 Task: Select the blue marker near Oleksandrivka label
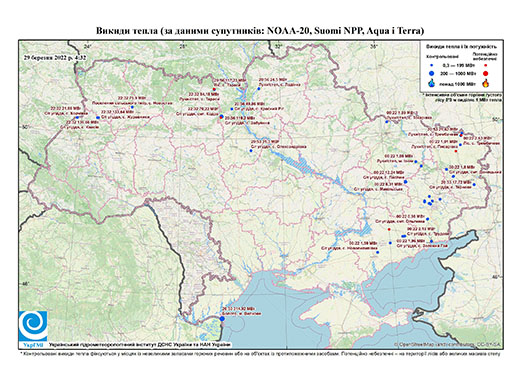coord(251,151)
